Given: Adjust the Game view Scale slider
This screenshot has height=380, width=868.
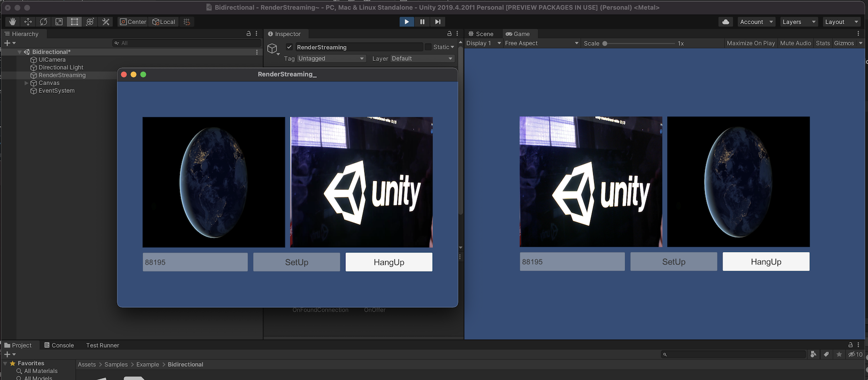Looking at the screenshot, I should 605,44.
